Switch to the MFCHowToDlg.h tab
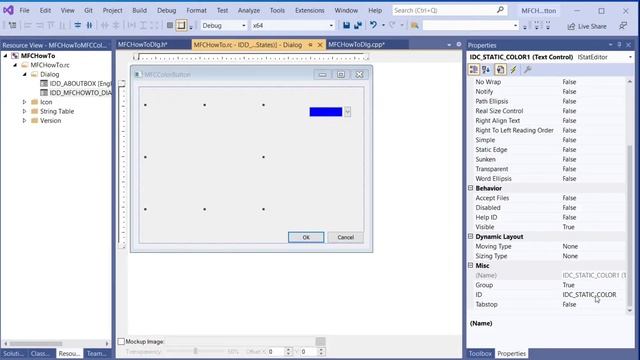This screenshot has width=640, height=360. click(143, 44)
